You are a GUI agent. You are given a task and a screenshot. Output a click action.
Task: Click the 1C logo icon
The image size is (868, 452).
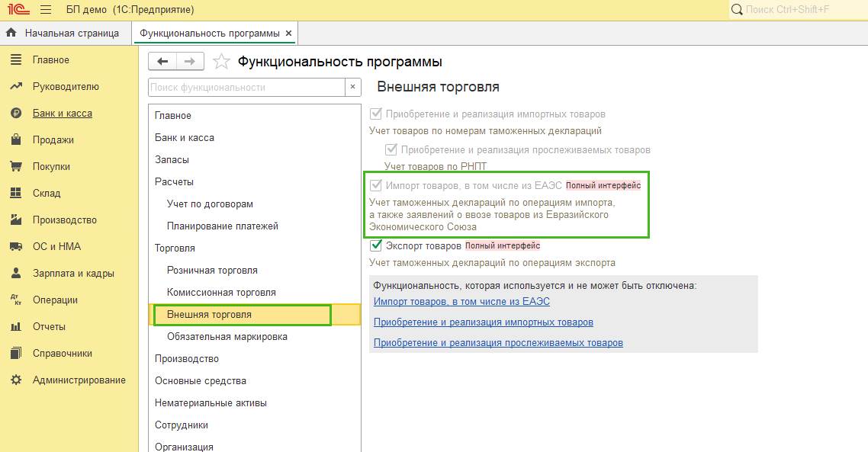coord(20,9)
